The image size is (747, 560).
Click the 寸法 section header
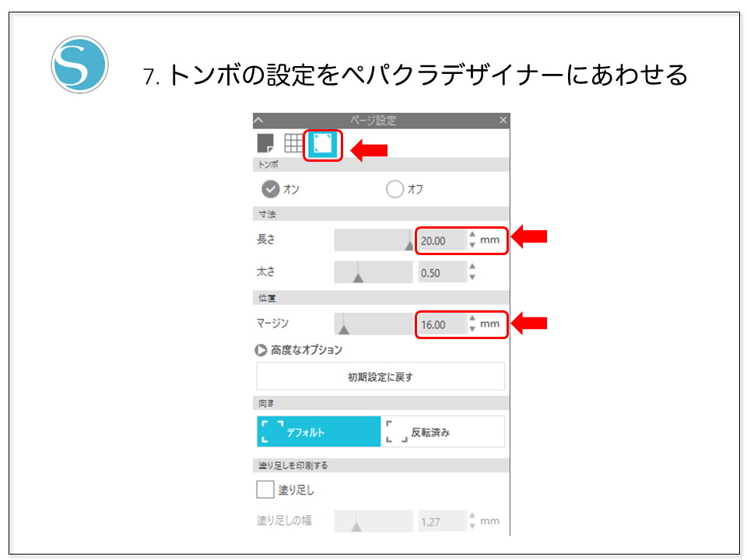(x=381, y=214)
